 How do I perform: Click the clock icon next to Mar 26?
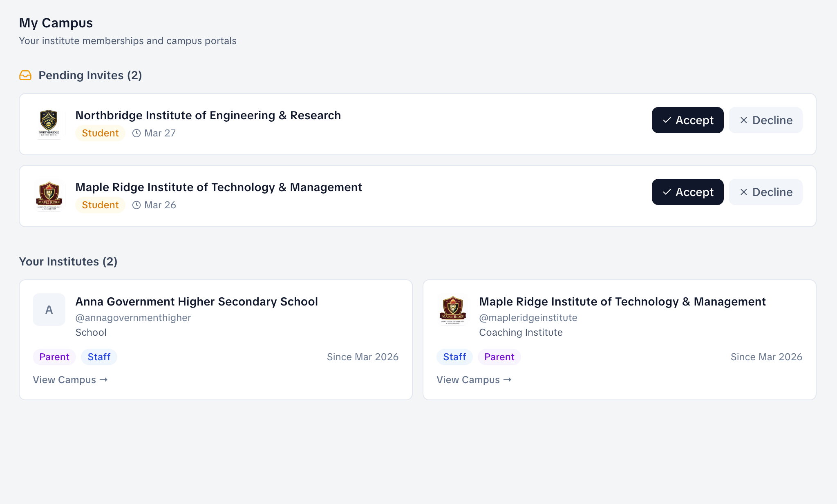click(x=136, y=205)
